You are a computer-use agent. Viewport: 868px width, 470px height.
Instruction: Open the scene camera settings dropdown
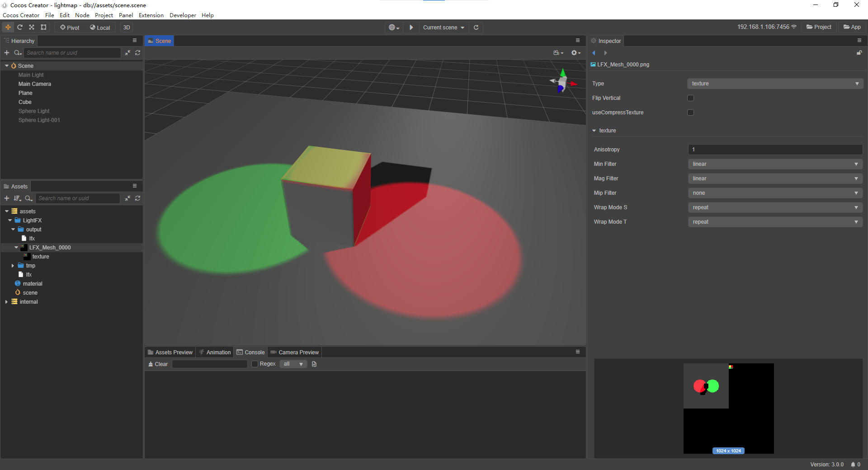558,53
